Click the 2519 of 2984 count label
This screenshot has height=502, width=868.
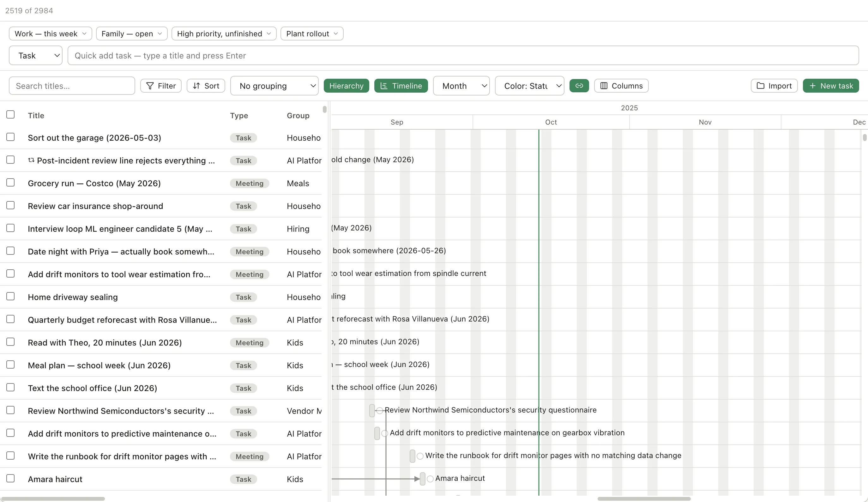point(29,10)
